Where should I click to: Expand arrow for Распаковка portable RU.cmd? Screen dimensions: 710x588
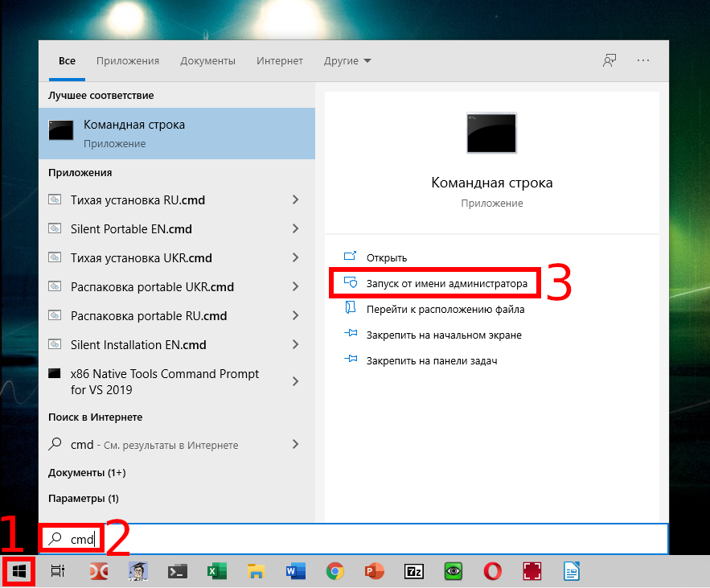[296, 315]
